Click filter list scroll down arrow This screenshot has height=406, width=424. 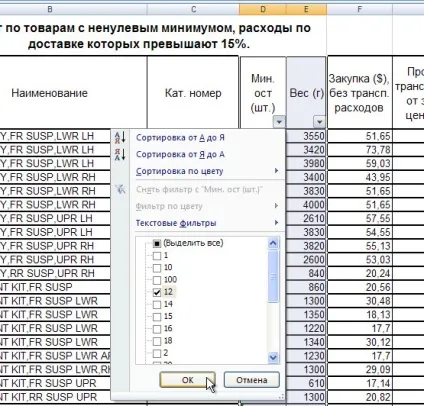coord(273,358)
